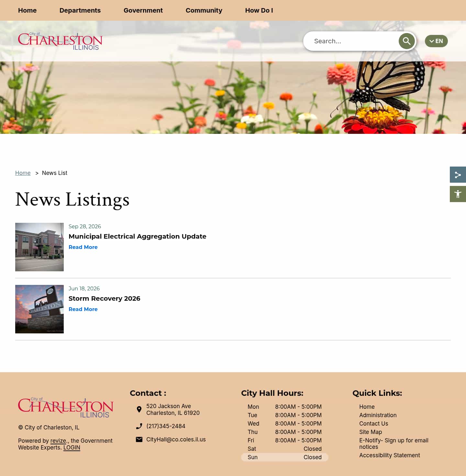Open the Home quick link in footer
Viewport: 466px width, 476px height.
click(367, 407)
